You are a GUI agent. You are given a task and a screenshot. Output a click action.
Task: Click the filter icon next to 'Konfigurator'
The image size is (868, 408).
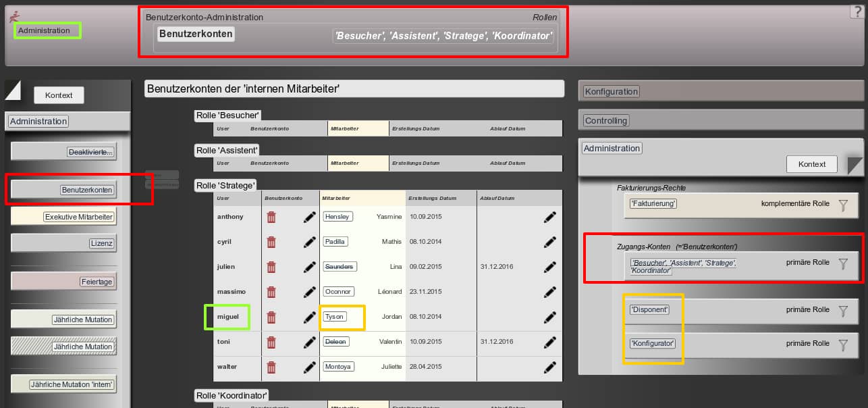coord(842,345)
